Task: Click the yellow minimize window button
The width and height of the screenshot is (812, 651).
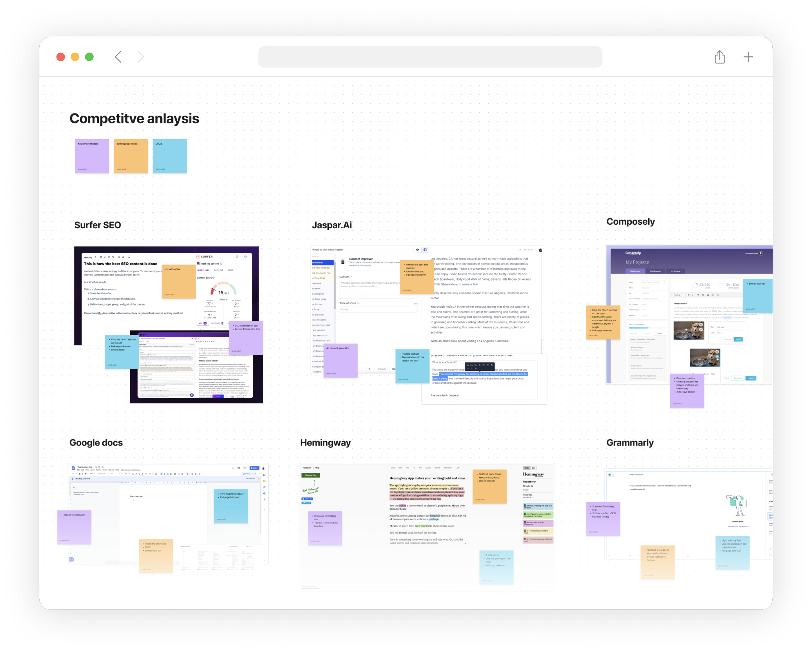Action: pos(75,57)
